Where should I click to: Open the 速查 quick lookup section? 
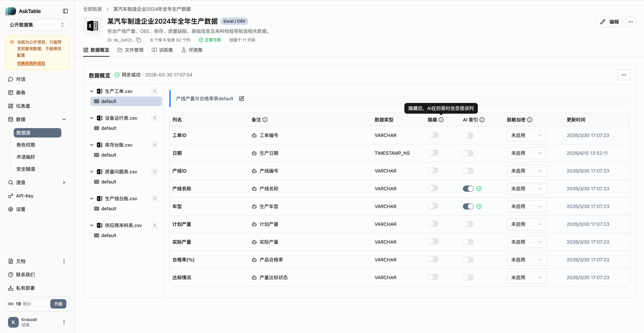click(x=20, y=182)
